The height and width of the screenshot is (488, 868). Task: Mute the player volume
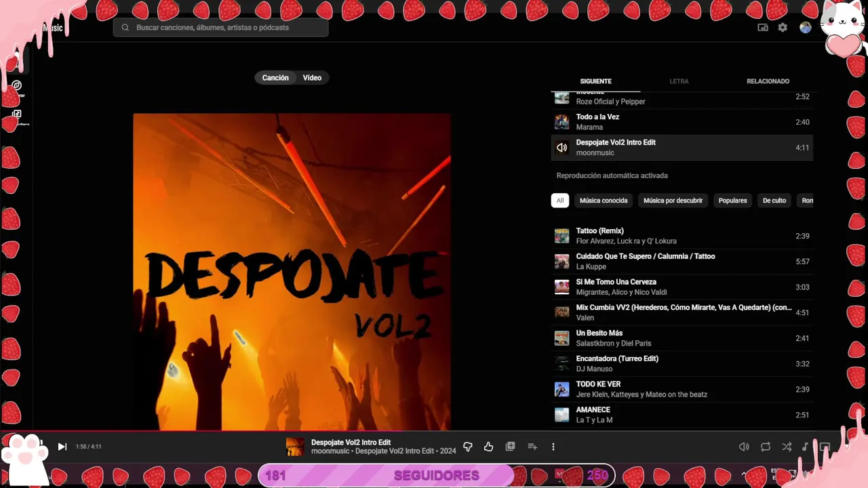tap(744, 447)
